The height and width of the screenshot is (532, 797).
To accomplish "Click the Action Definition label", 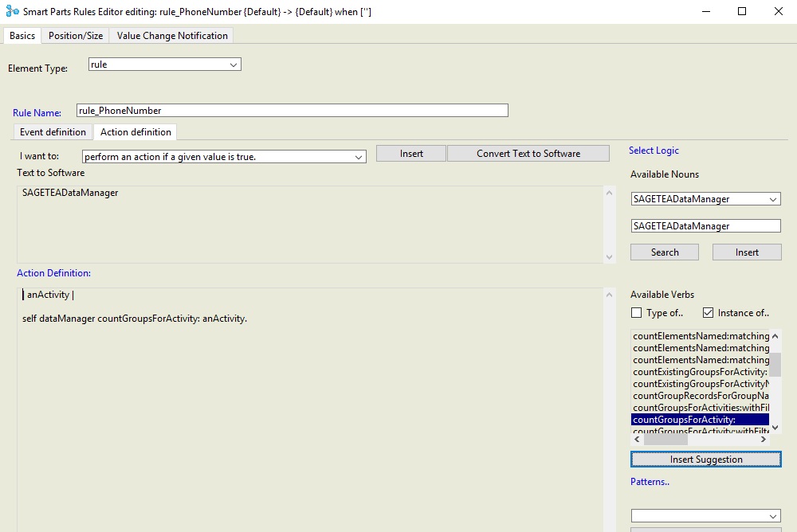I will coord(54,273).
